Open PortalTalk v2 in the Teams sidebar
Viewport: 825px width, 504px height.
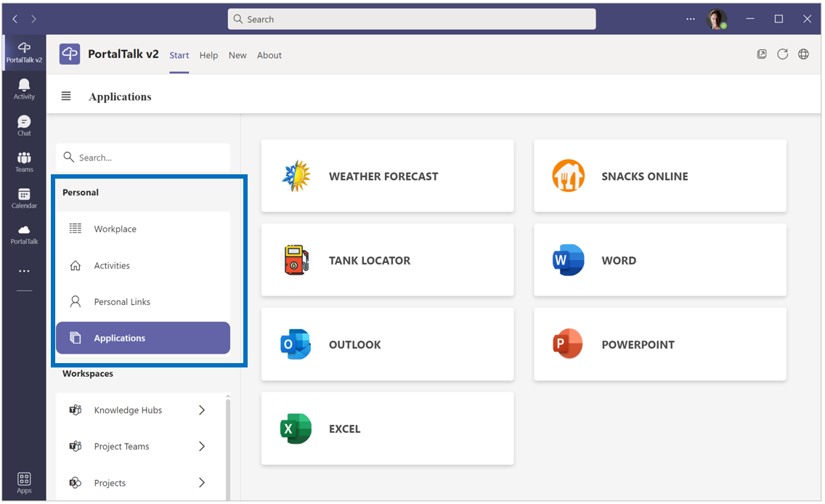tap(24, 52)
